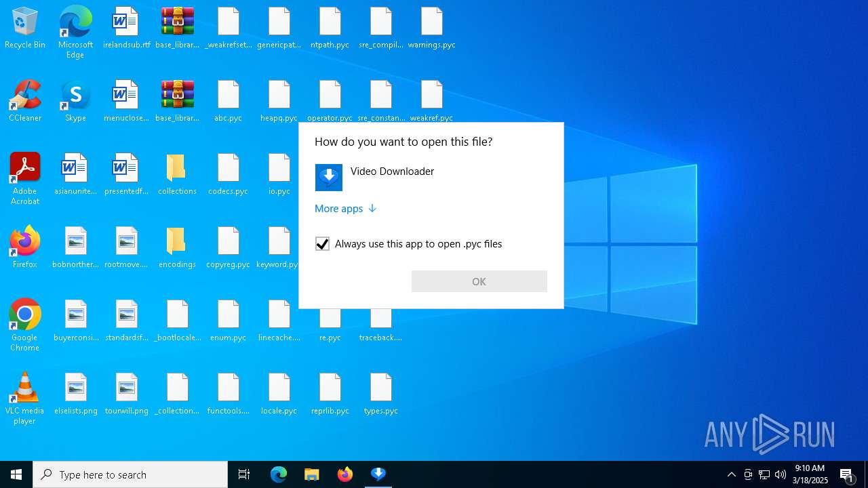Open Task View on taskbar
Viewport: 868px width, 488px height.
(244, 474)
